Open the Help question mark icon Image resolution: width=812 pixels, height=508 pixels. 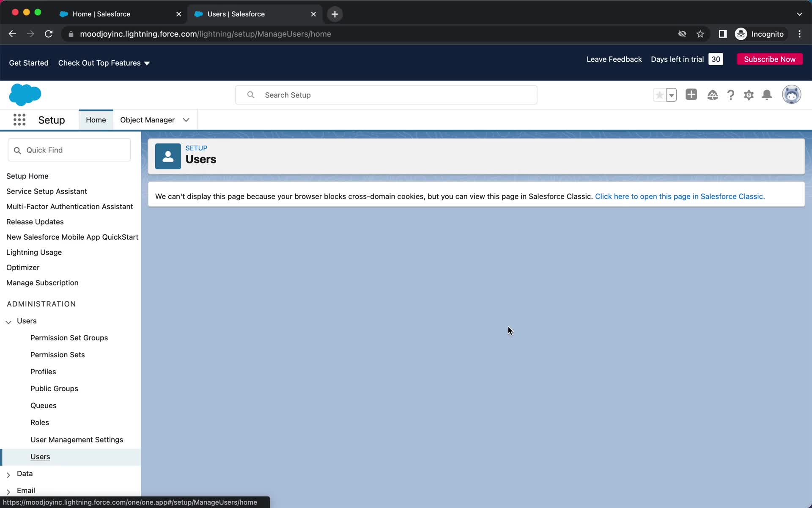[x=731, y=95]
